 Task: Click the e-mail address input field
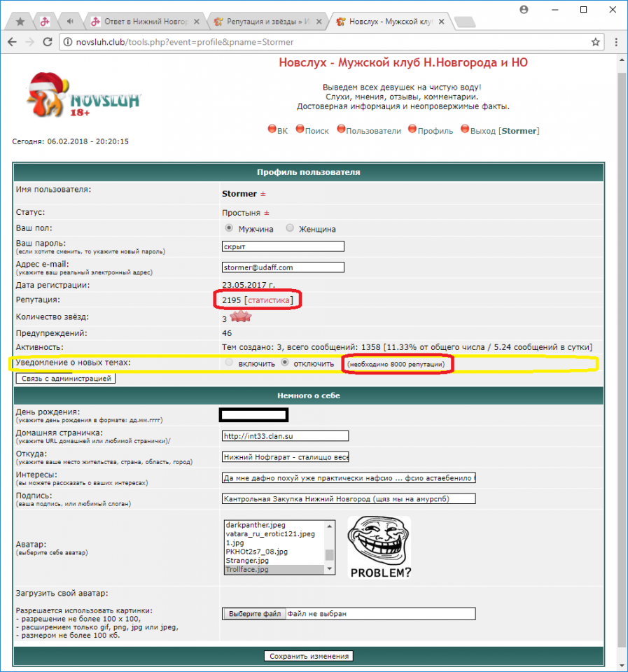click(x=283, y=267)
